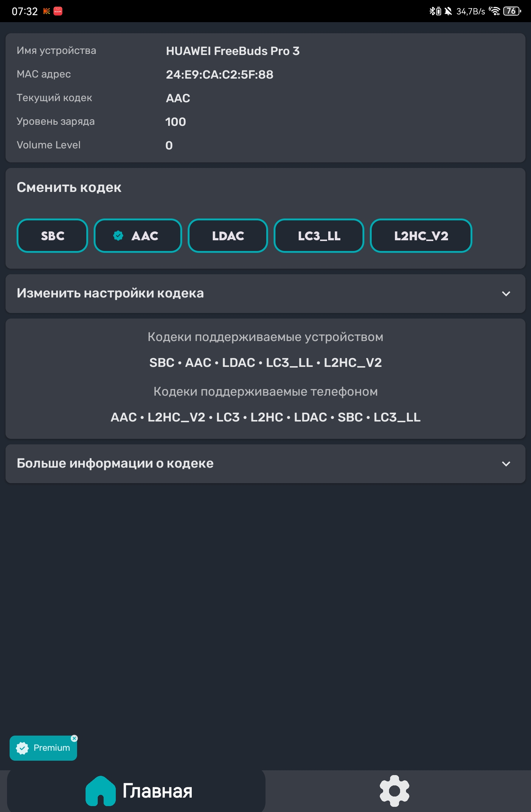Screen dimensions: 531x812
Task: Tap the Bluetooth battery status icon
Action: (435, 11)
